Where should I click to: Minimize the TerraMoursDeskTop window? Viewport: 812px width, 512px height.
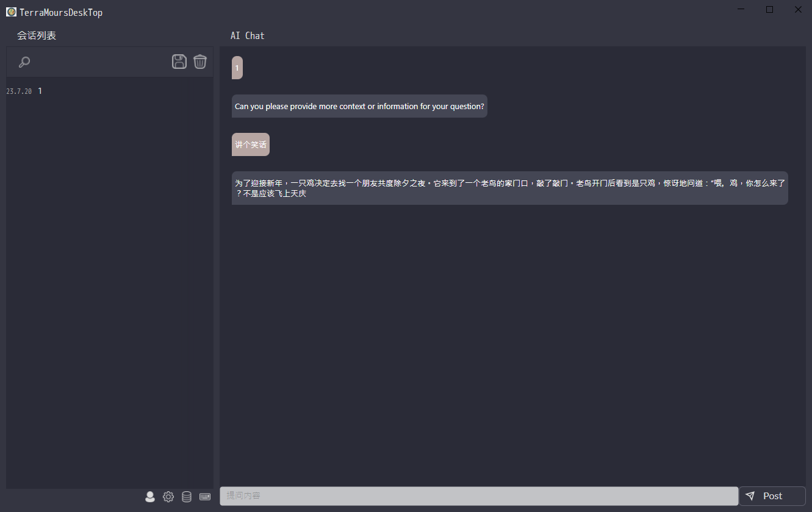(741, 9)
